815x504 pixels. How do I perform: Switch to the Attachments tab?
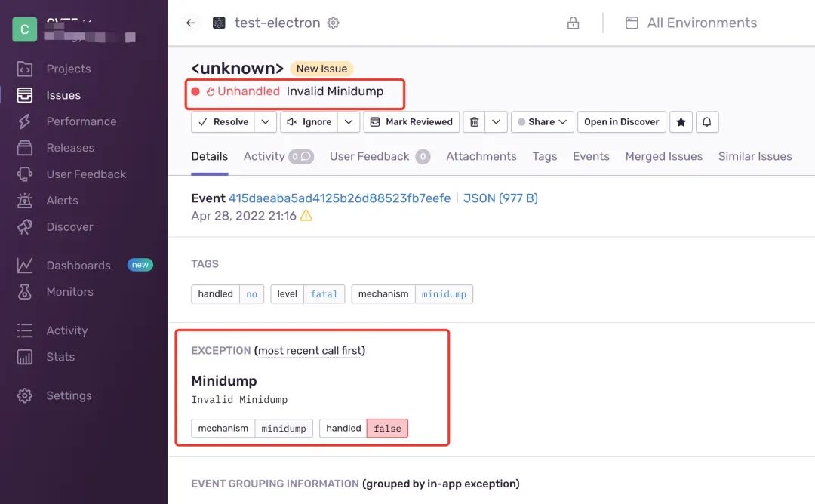[x=481, y=156]
